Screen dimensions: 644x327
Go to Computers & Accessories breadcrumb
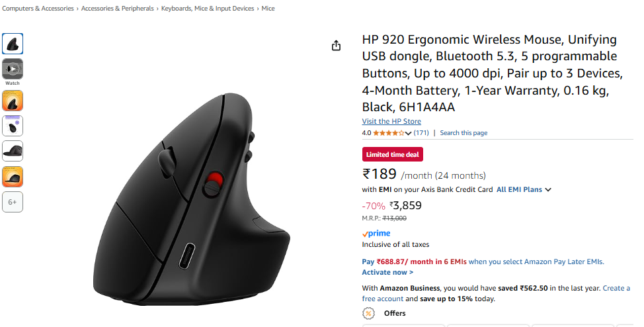38,8
